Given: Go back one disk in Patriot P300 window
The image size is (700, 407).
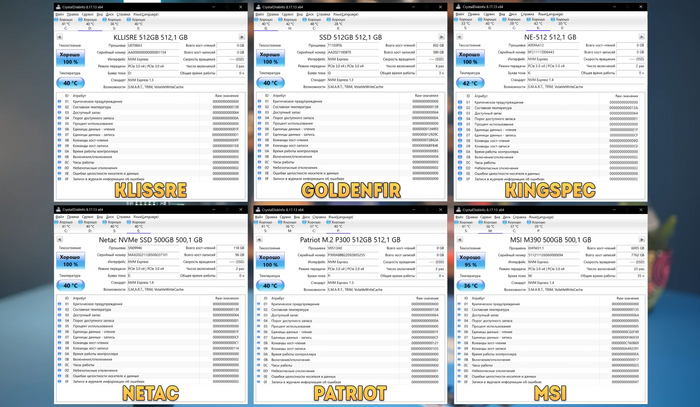Looking at the screenshot, I should 259,240.
